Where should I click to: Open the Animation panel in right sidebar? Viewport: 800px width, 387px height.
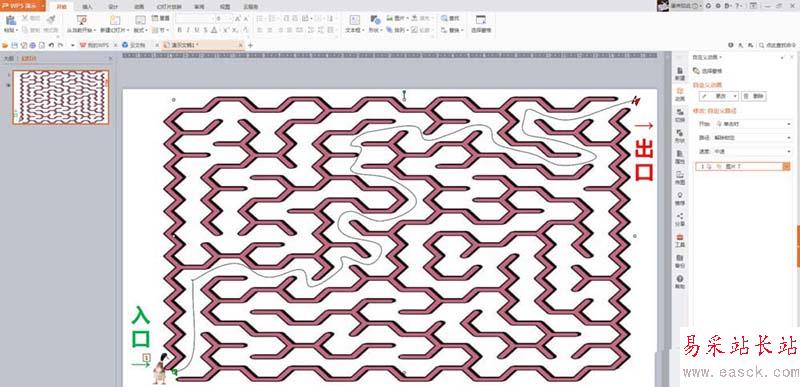pos(680,94)
